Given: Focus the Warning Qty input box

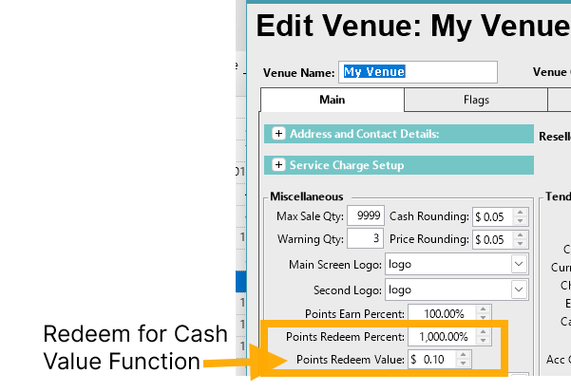Looking at the screenshot, I should pos(366,239).
